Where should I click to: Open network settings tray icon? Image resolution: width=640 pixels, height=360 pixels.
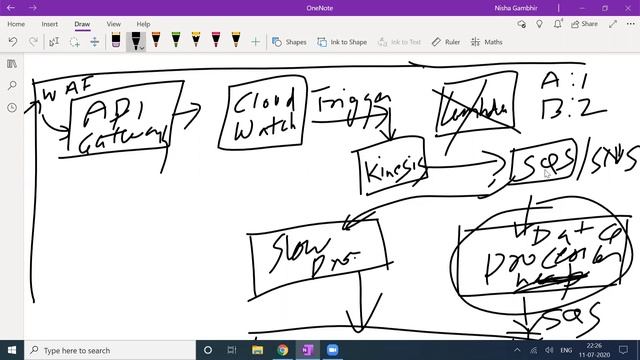tap(533, 350)
